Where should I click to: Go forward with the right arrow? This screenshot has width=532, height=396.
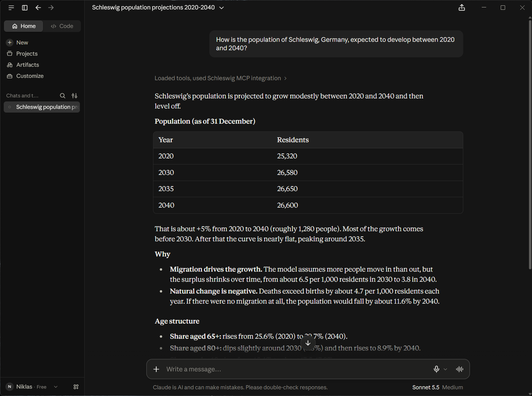(51, 8)
